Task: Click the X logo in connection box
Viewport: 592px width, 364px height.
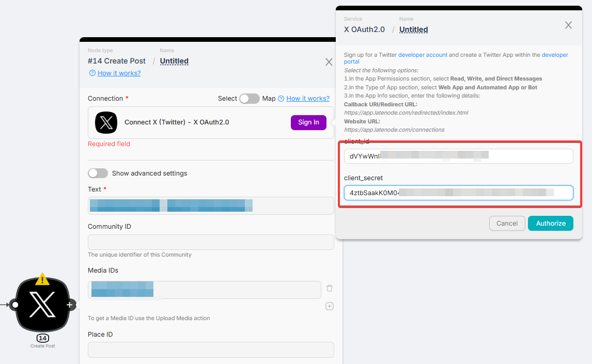Action: coord(106,122)
